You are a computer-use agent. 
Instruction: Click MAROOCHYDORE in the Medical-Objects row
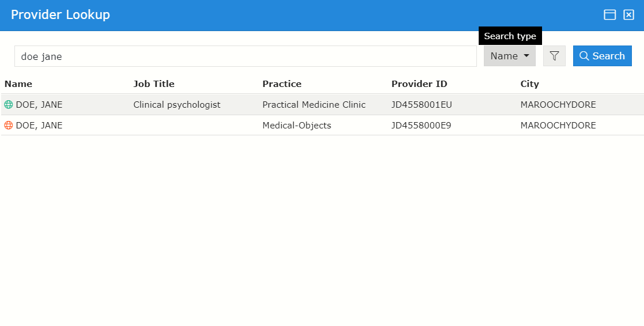tap(558, 126)
